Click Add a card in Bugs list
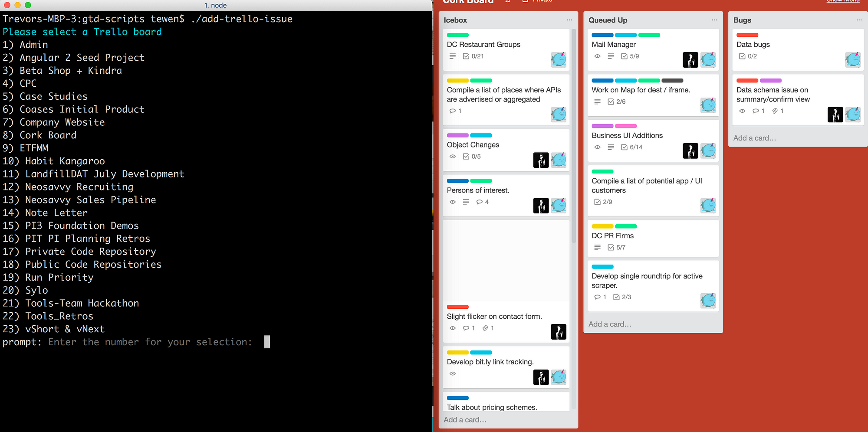Image resolution: width=868 pixels, height=432 pixels. pos(755,138)
